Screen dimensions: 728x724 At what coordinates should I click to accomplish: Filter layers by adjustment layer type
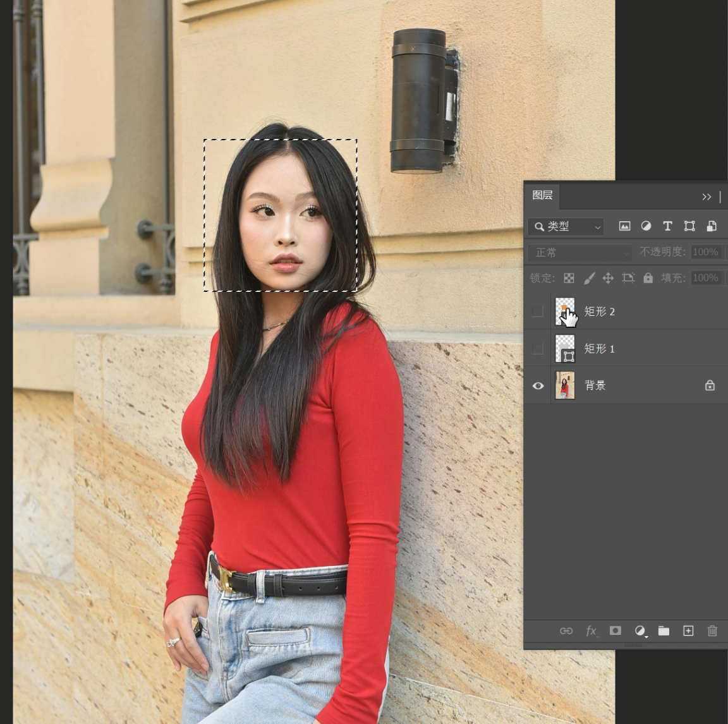pos(646,226)
